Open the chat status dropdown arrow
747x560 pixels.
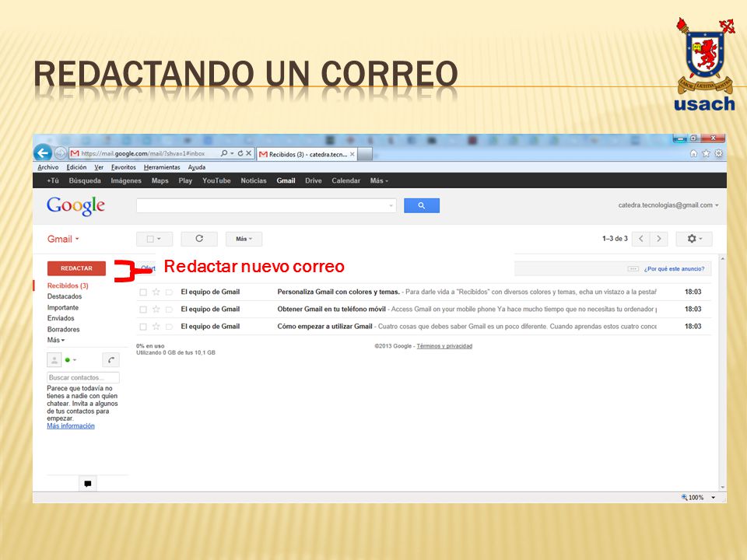pos(75,360)
